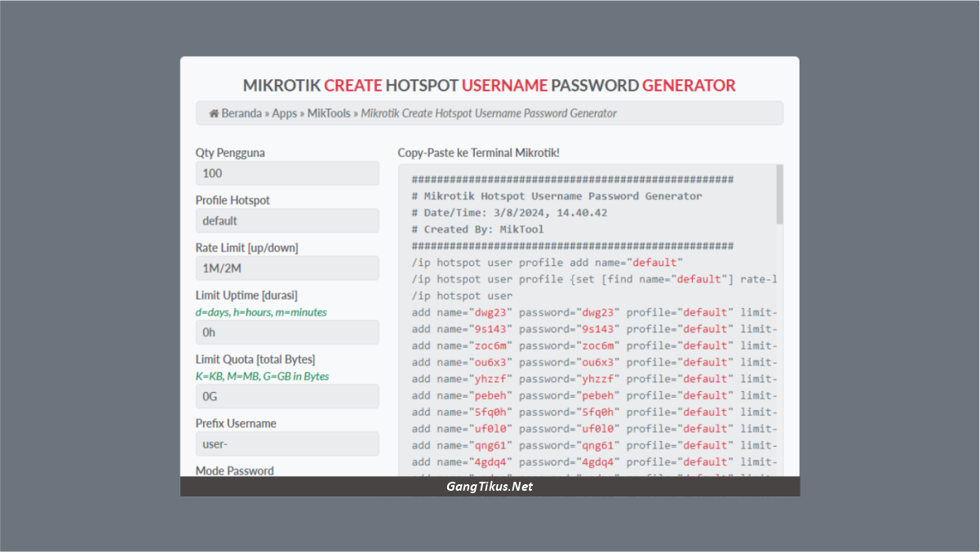Select the Profile Hotspot field containing default
The image size is (980, 552).
[287, 220]
